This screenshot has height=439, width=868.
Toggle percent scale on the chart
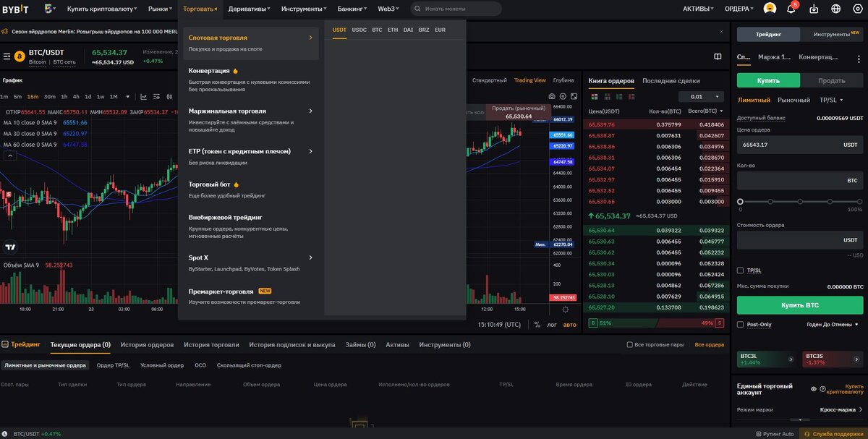[537, 325]
